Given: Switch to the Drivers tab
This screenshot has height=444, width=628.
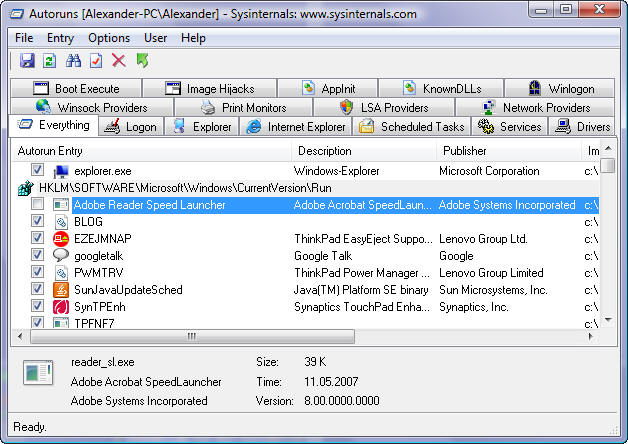Looking at the screenshot, I should coord(581,127).
